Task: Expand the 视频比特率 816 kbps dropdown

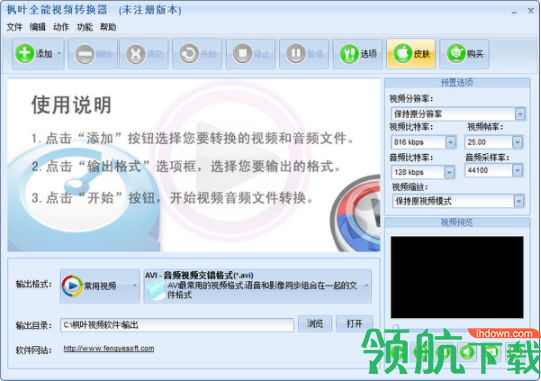Action: (450, 142)
